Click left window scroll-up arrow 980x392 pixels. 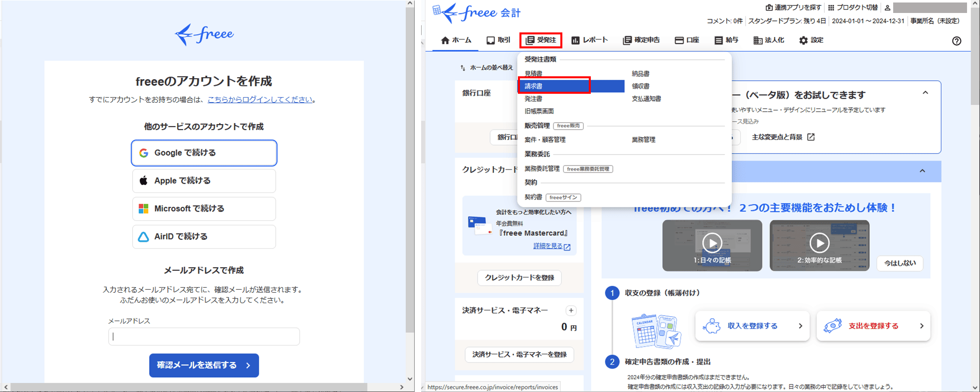pos(410,3)
